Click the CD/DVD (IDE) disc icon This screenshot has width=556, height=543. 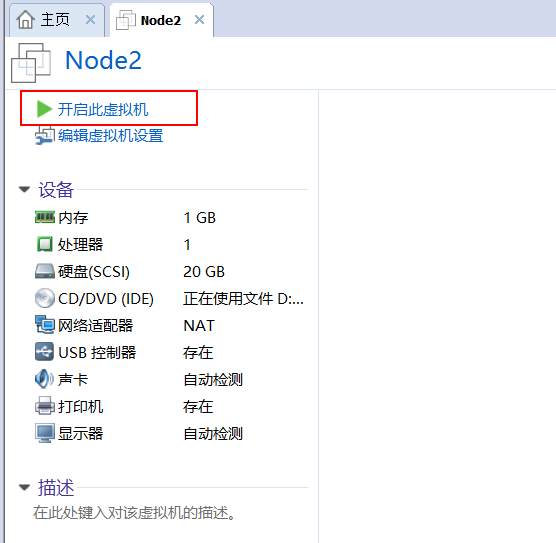pos(45,298)
